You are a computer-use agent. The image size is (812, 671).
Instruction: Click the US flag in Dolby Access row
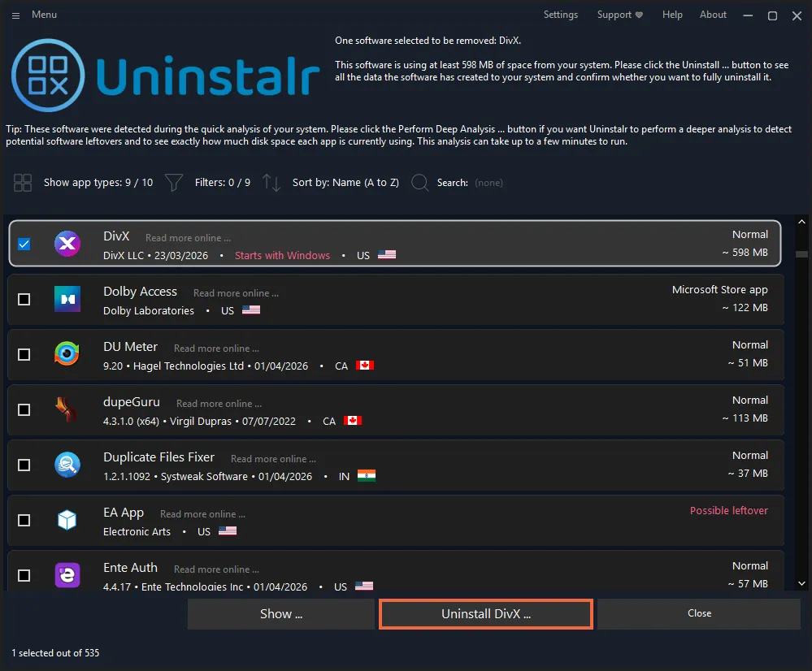pos(251,310)
